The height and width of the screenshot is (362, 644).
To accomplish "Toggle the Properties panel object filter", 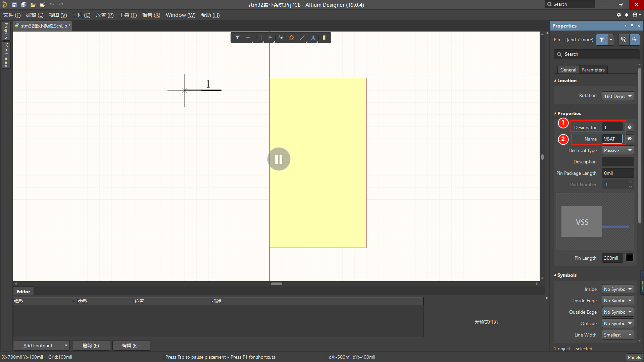I will coord(602,40).
